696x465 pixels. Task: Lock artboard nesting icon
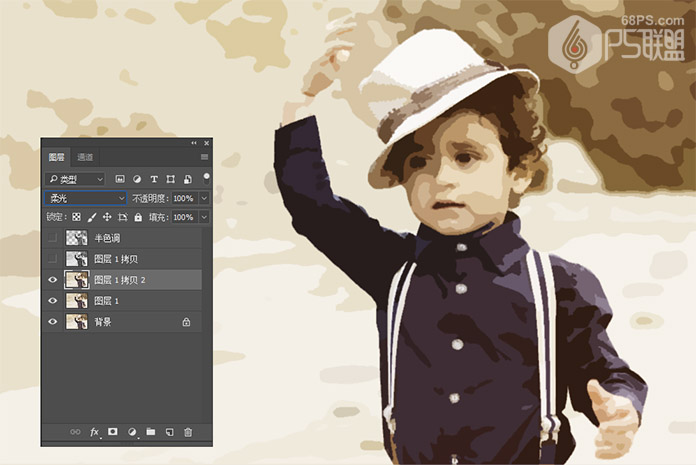pos(123,217)
